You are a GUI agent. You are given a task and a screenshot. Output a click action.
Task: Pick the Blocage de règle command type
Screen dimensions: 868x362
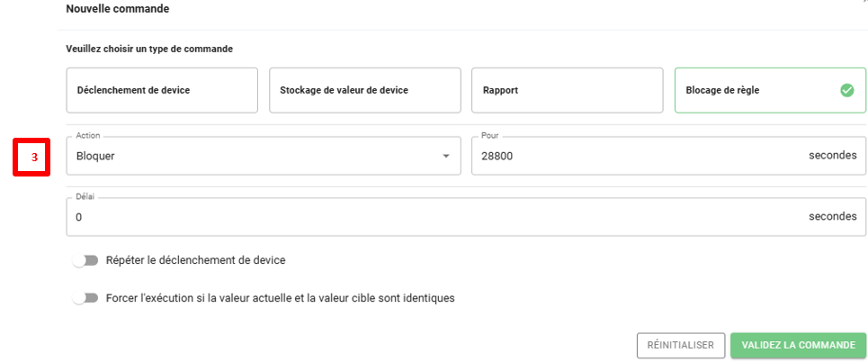756,90
